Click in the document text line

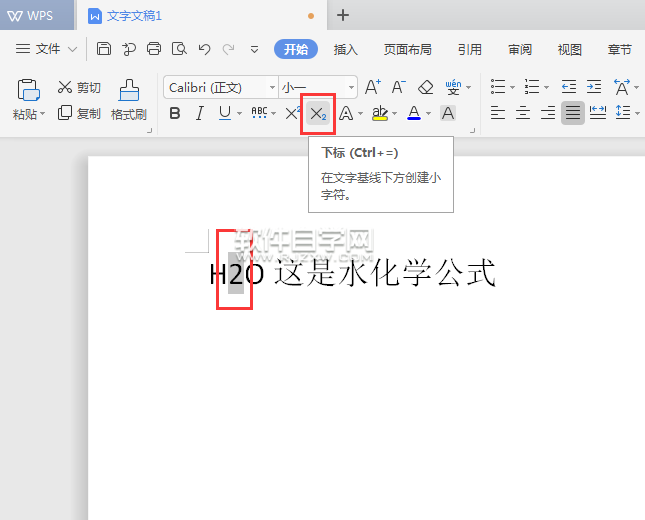353,273
